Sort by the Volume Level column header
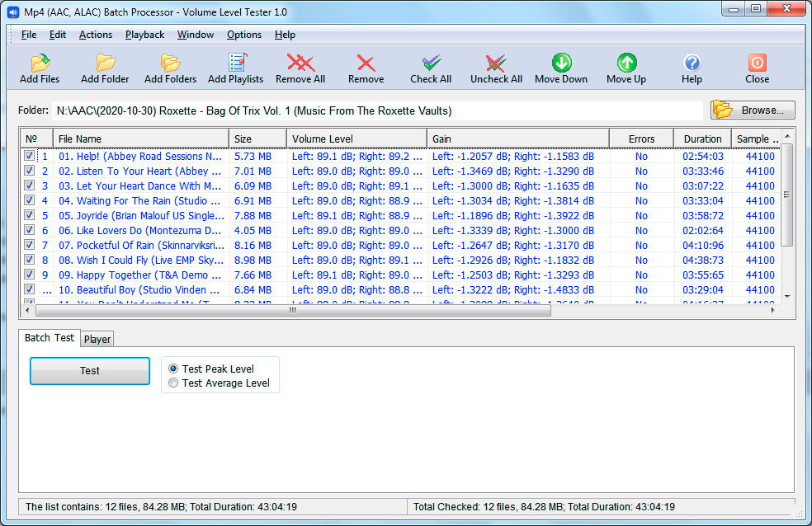Viewport: 812px width, 526px height. (356, 139)
